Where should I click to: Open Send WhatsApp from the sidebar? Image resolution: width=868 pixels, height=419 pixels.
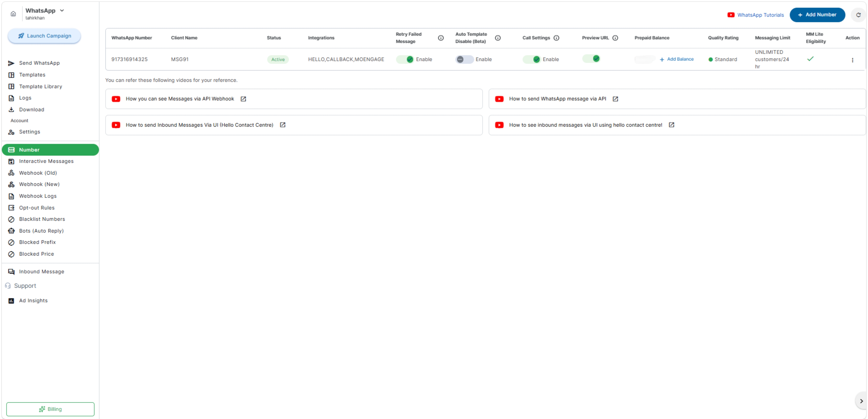pos(39,63)
